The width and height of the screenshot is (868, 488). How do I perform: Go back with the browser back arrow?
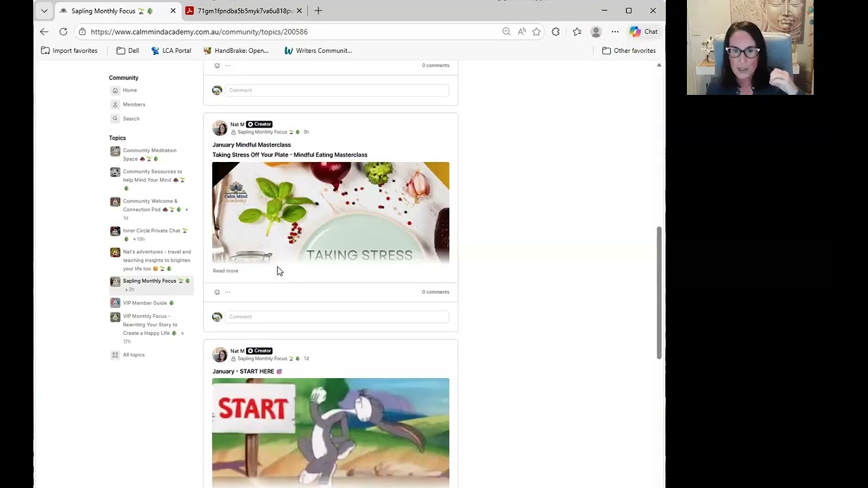pos(44,32)
